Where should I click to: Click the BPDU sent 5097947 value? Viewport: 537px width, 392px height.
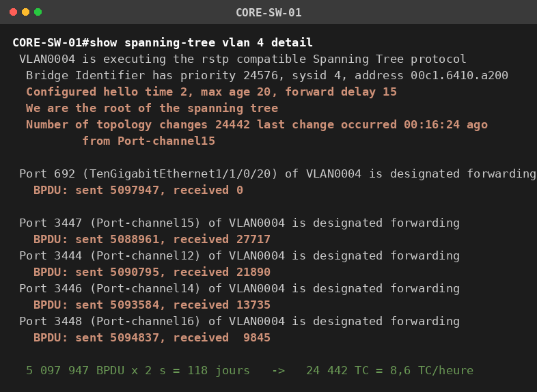coord(135,190)
